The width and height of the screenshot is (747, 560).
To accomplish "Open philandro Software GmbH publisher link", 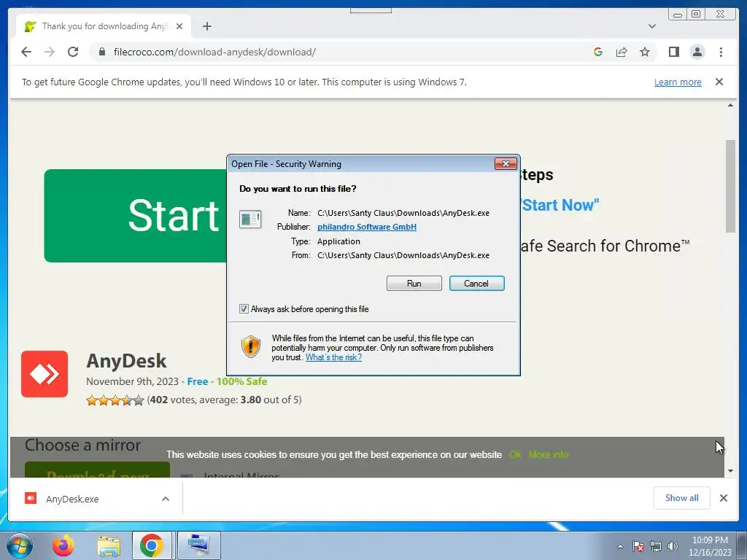I will pyautogui.click(x=367, y=227).
